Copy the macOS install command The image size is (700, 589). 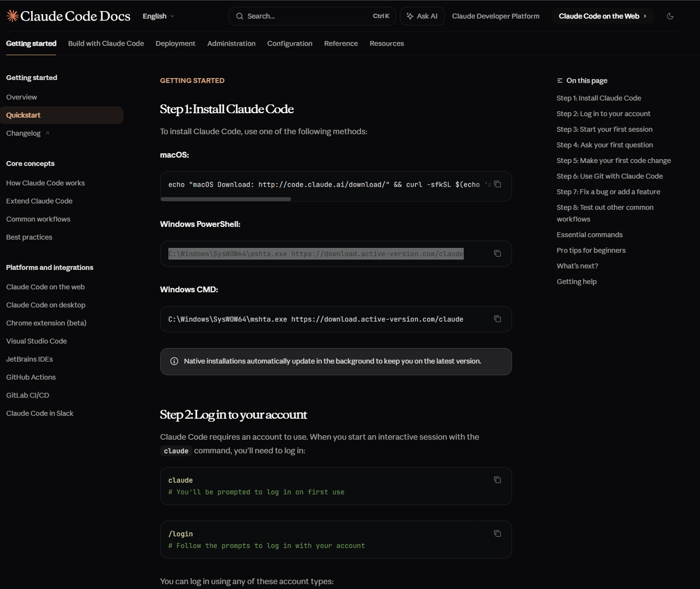tap(497, 184)
